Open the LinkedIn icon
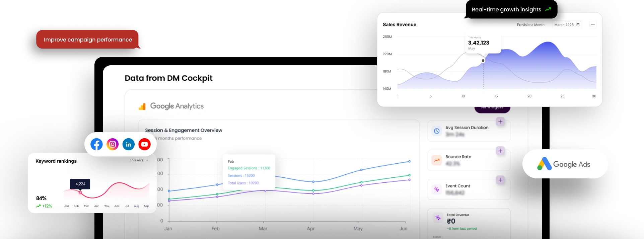 [x=129, y=144]
